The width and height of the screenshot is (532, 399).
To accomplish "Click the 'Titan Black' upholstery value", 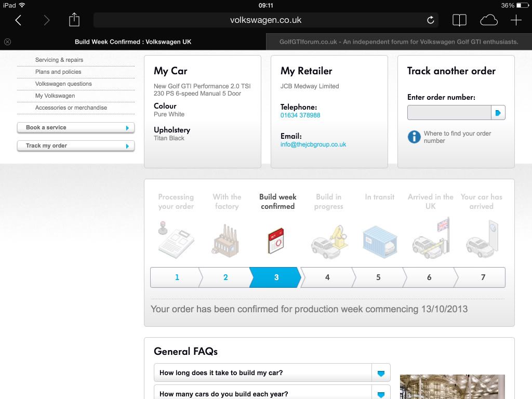I will [x=169, y=138].
